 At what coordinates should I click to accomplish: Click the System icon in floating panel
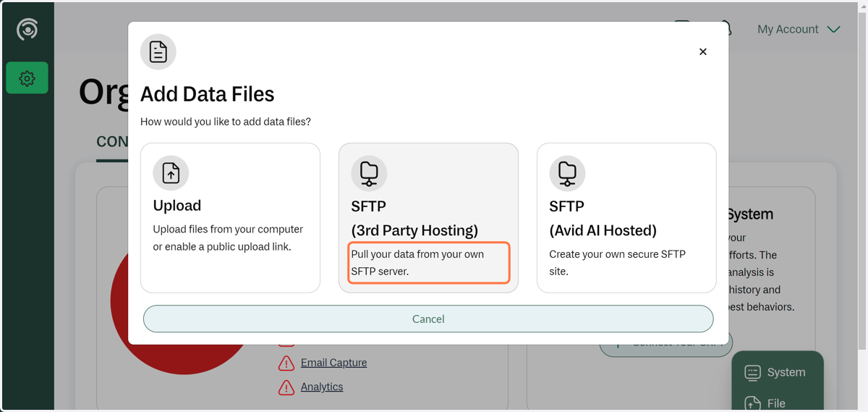pos(752,373)
